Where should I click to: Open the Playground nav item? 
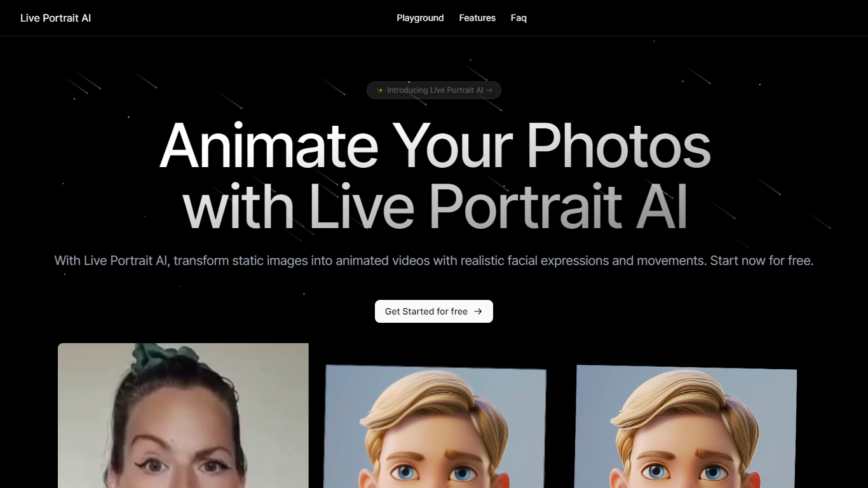[420, 18]
